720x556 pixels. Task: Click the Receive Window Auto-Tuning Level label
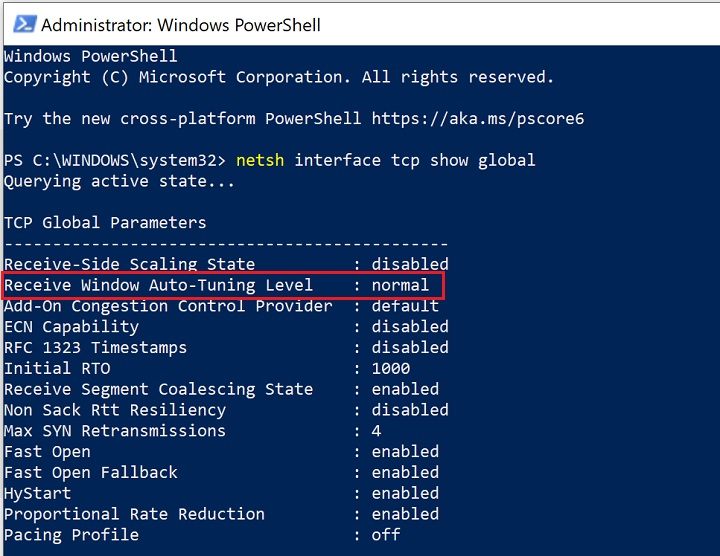pyautogui.click(x=158, y=285)
